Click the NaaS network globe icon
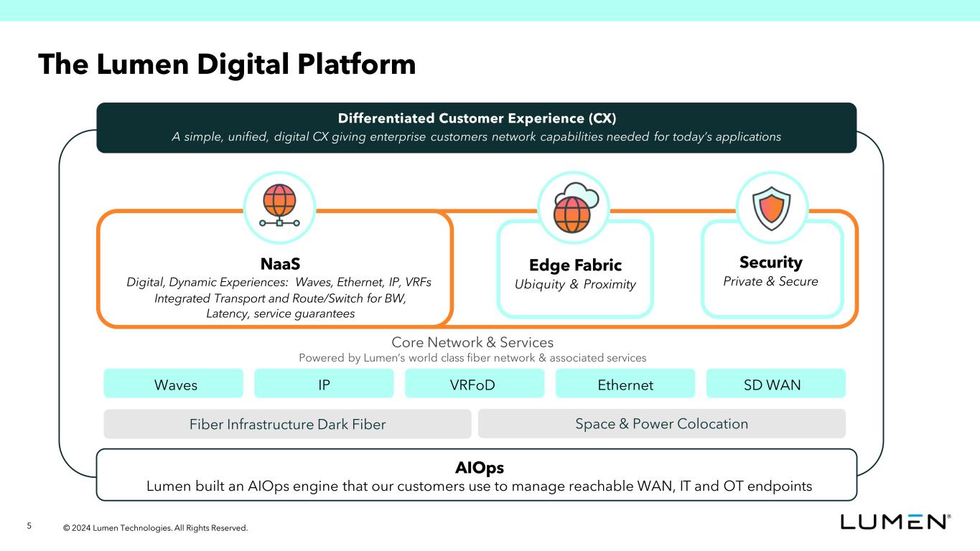 coord(279,207)
